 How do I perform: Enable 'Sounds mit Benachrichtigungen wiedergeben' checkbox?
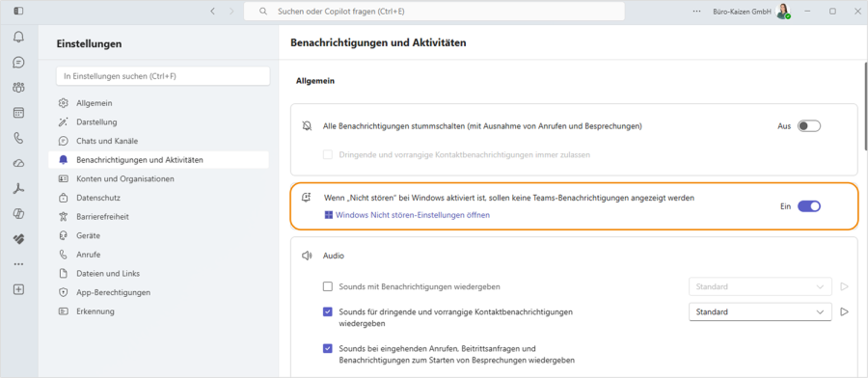pos(328,286)
